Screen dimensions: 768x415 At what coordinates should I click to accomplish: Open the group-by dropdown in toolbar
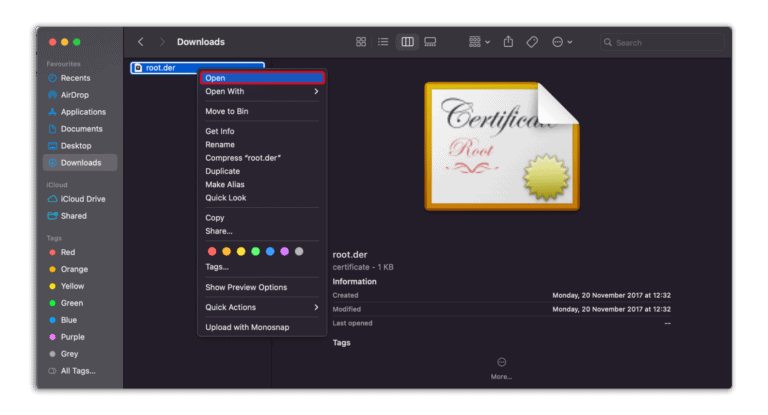click(478, 42)
